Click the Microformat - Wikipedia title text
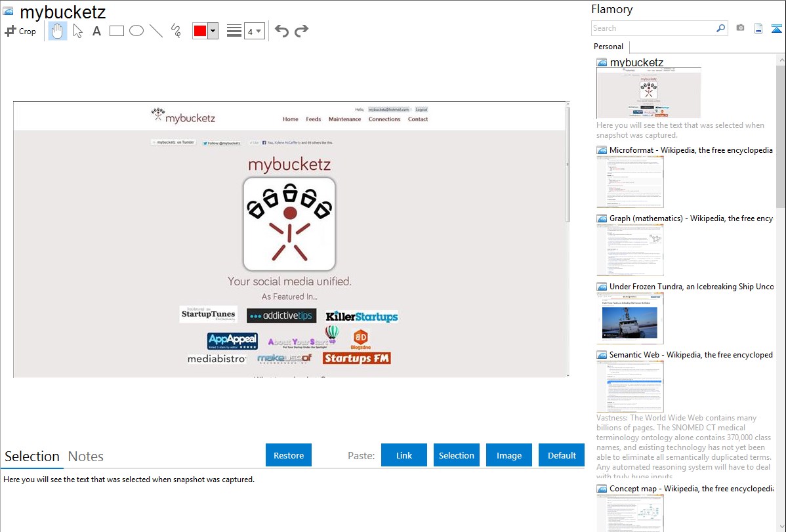 click(691, 150)
